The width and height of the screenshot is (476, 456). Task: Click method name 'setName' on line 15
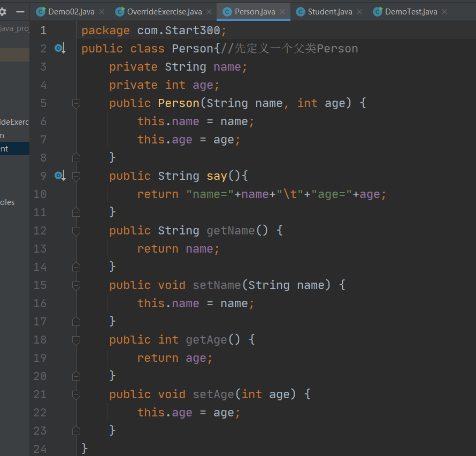pyautogui.click(x=217, y=285)
